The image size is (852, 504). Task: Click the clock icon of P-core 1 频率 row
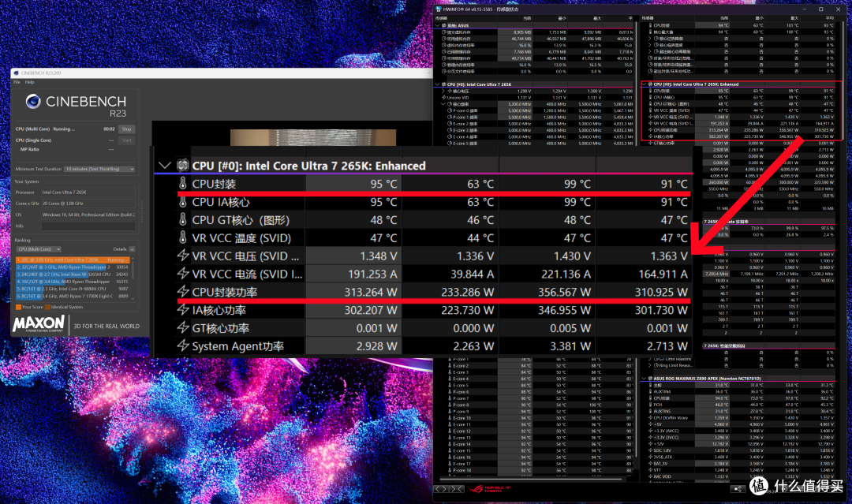(x=450, y=118)
